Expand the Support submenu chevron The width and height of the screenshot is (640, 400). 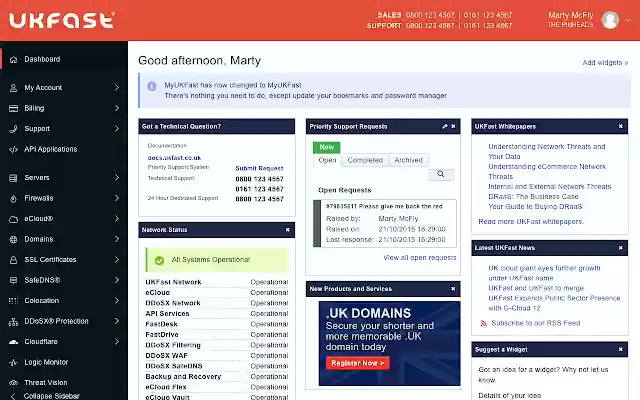(x=117, y=129)
